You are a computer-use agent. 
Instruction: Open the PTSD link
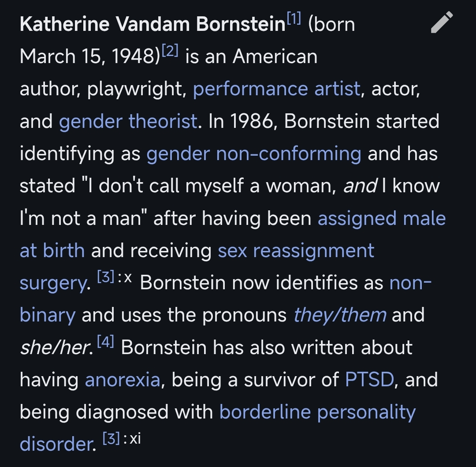point(369,380)
